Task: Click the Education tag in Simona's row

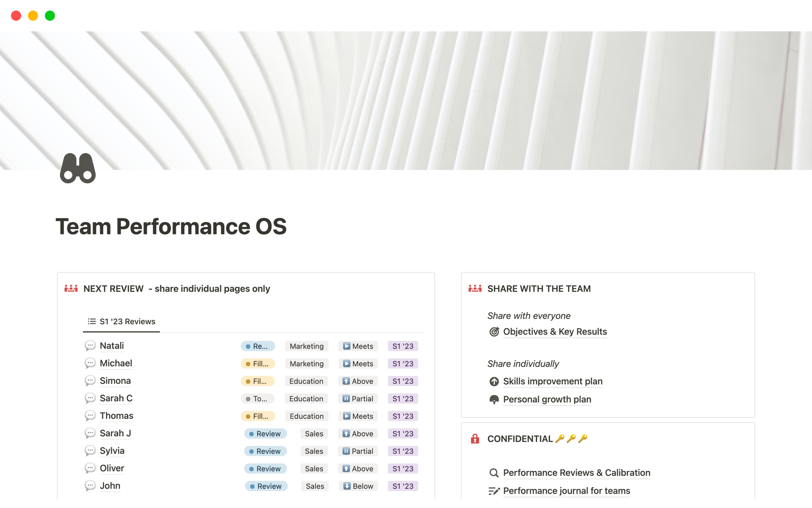Action: pyautogui.click(x=306, y=381)
